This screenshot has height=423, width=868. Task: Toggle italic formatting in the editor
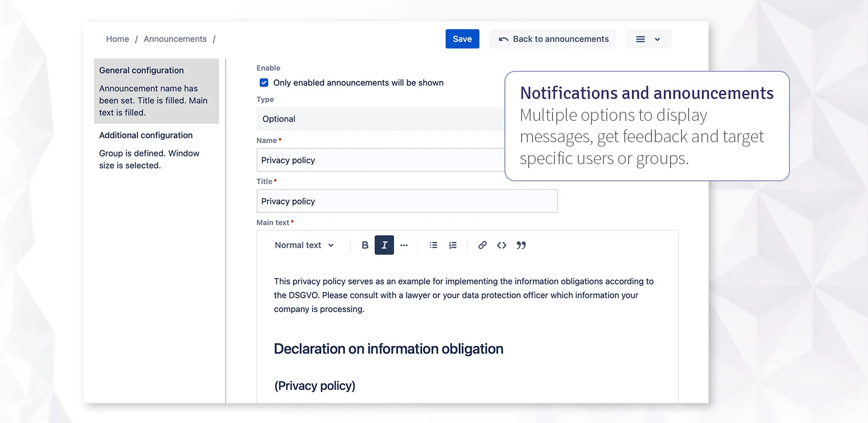click(x=384, y=245)
